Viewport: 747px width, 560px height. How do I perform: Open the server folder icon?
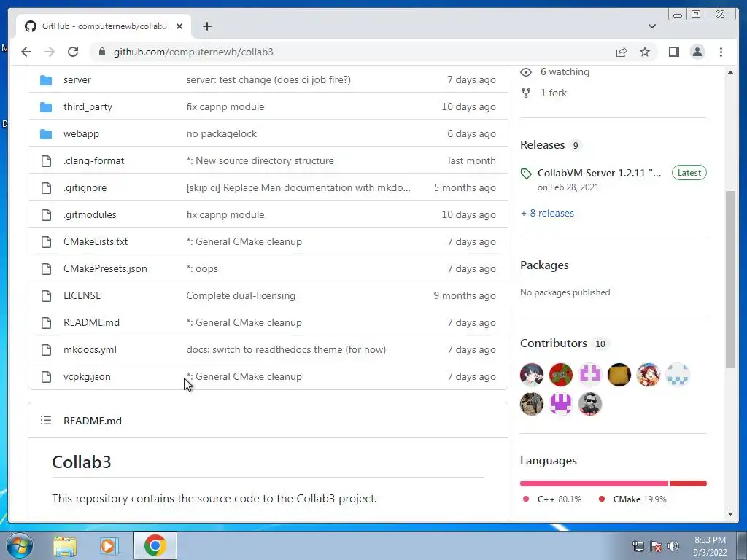tap(46, 80)
